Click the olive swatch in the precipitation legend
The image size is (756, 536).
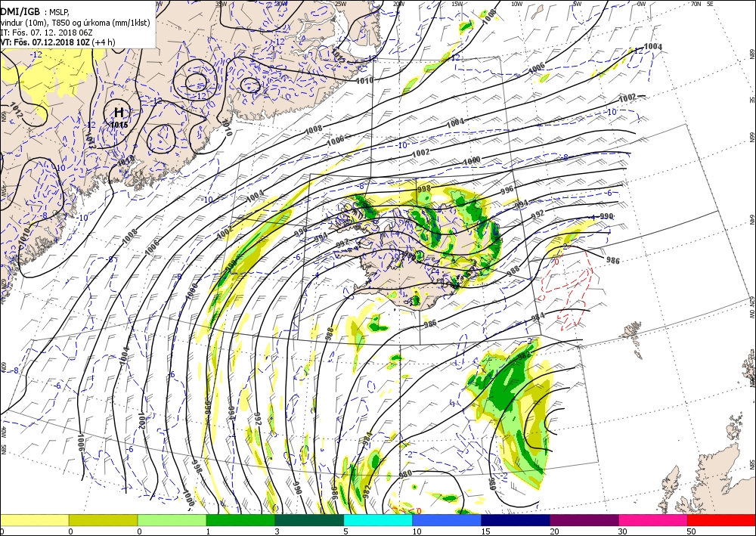103,519
